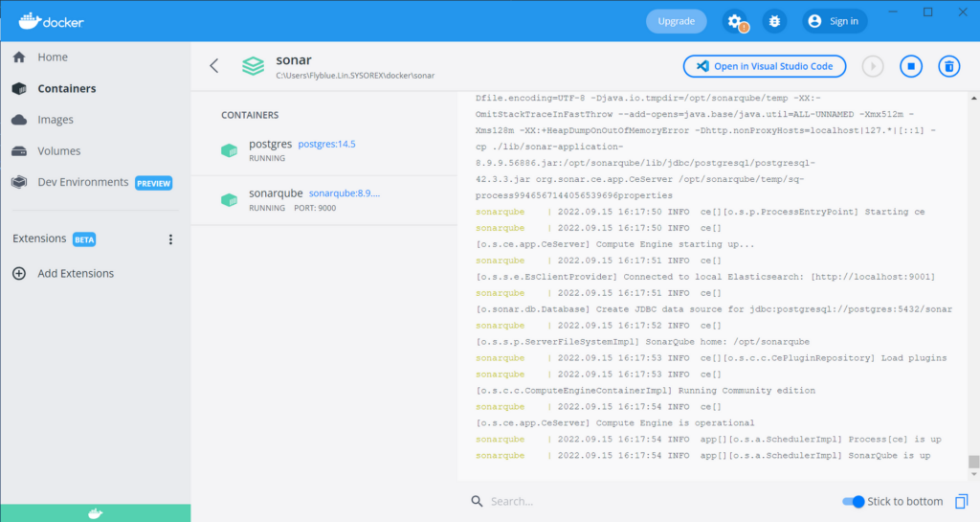Click Add Extensions
980x522 pixels.
pyautogui.click(x=76, y=273)
